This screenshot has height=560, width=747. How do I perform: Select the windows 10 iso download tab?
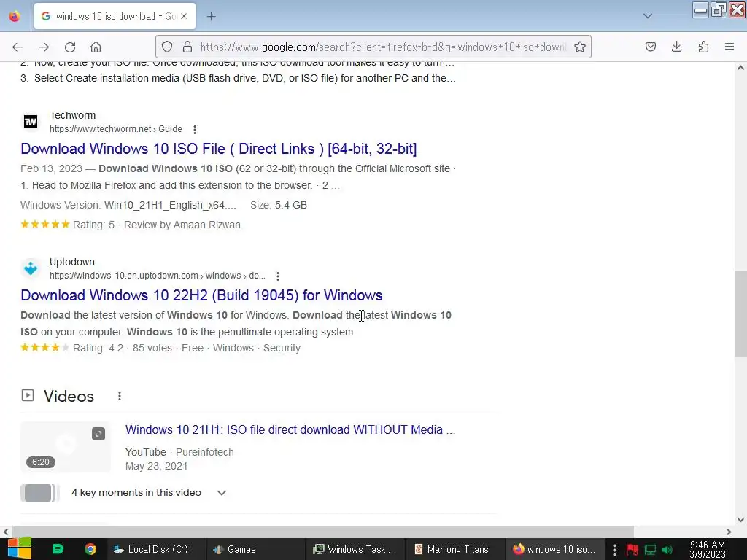click(x=115, y=16)
